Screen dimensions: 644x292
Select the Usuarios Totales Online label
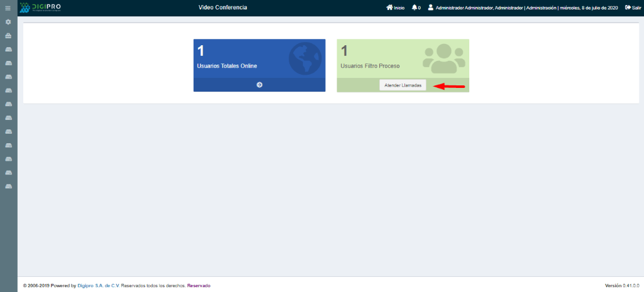[x=227, y=65]
